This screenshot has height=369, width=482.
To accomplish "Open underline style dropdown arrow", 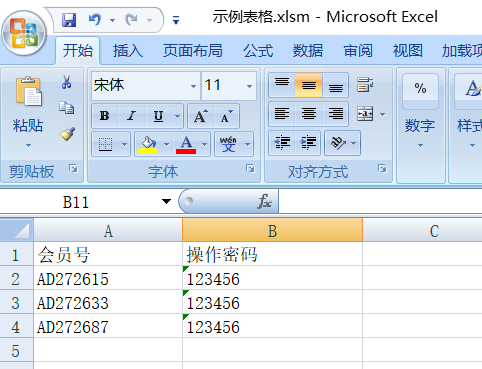I will (x=177, y=116).
